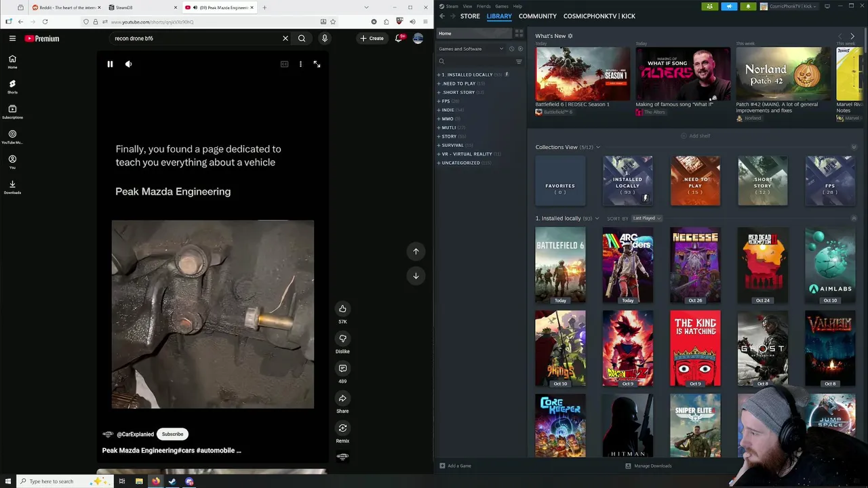The width and height of the screenshot is (868, 488).
Task: Open Collections View dropdown arrow
Action: pos(597,147)
